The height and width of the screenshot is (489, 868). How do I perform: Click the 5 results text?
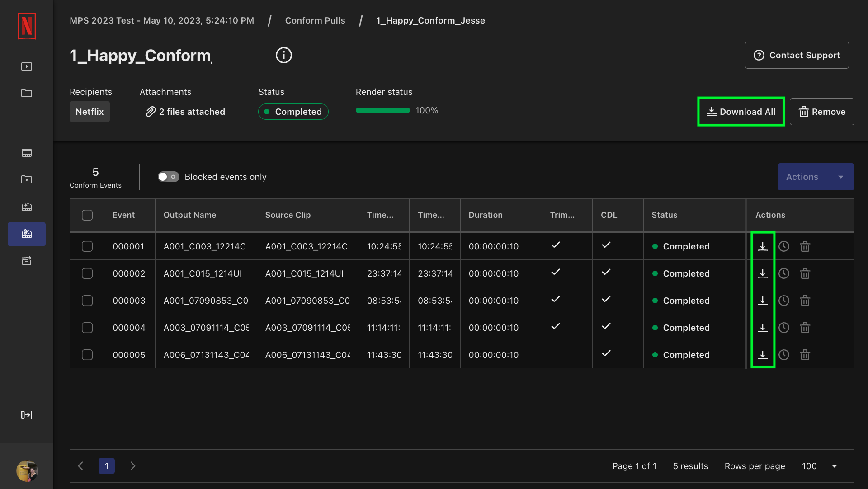tap(690, 466)
